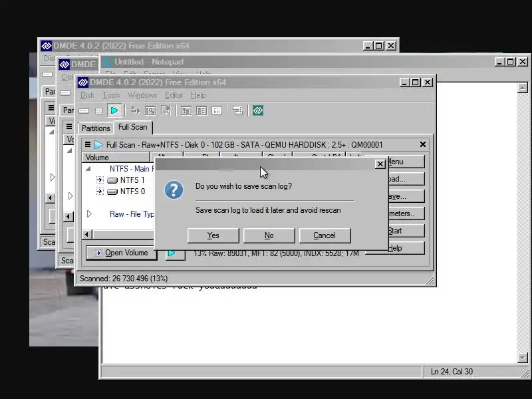Expand lower tree triangle in middle DMDE window
The image size is (532, 399).
tap(70, 196)
